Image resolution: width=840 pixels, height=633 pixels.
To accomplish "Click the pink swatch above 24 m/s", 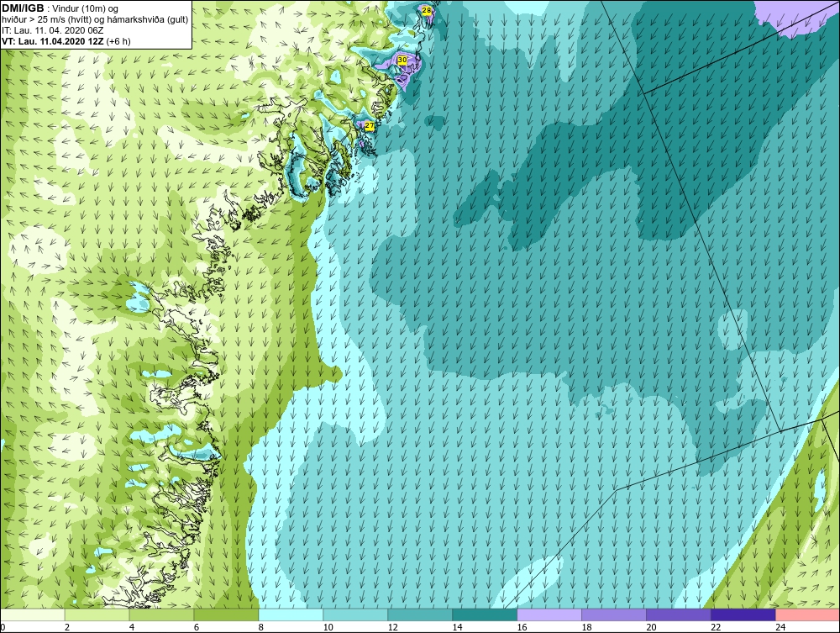I will point(808,615).
